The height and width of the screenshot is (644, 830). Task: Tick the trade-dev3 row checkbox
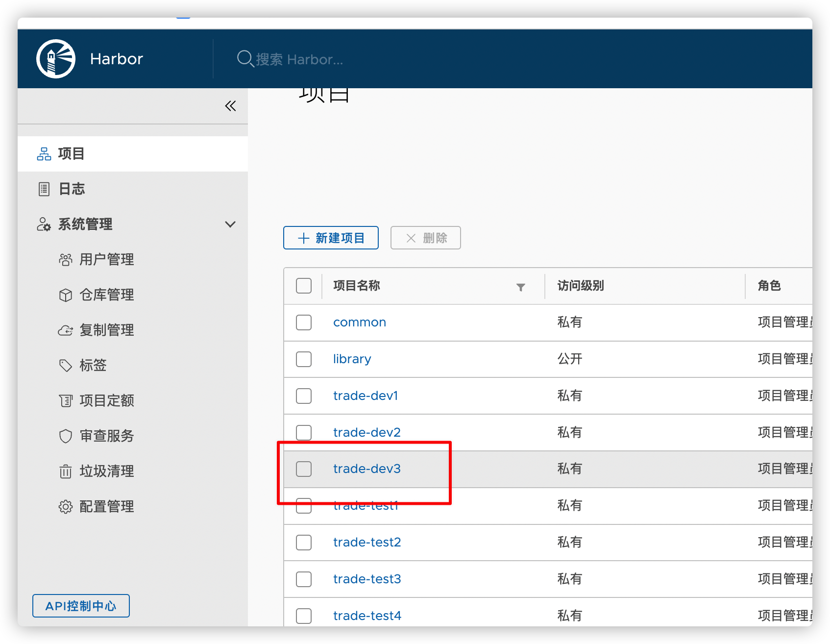(x=304, y=469)
